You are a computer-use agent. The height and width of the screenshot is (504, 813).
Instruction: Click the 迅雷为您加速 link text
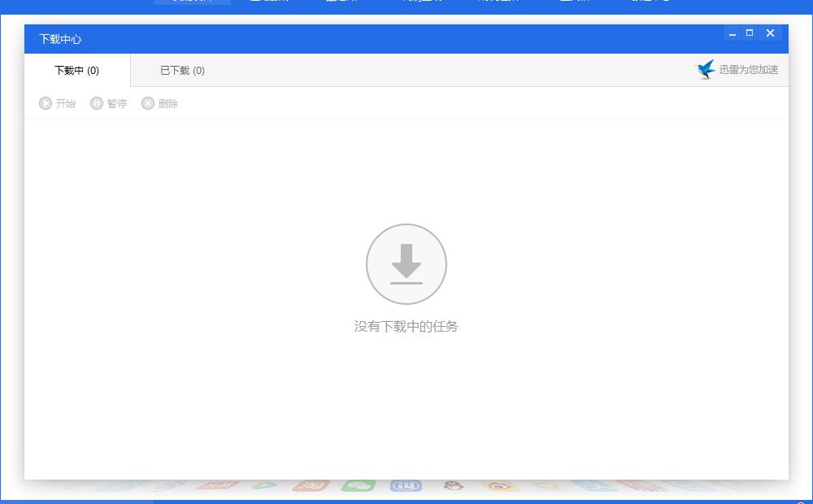pyautogui.click(x=748, y=69)
